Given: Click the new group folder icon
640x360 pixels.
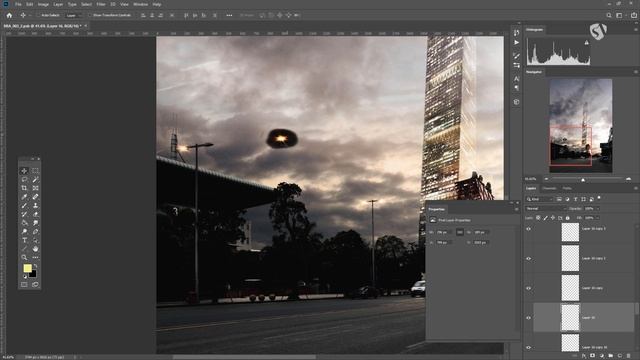Looking at the screenshot, I should (x=611, y=356).
